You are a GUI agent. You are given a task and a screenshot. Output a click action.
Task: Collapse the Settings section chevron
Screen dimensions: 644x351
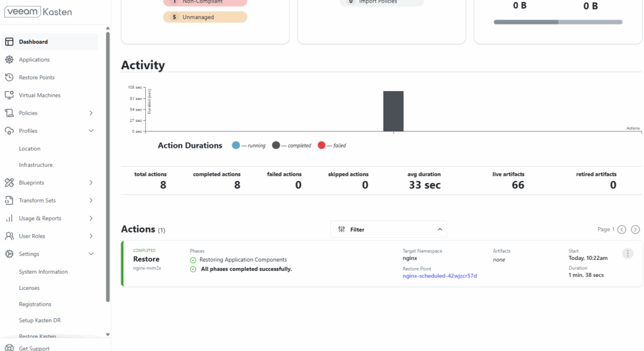[x=91, y=254]
